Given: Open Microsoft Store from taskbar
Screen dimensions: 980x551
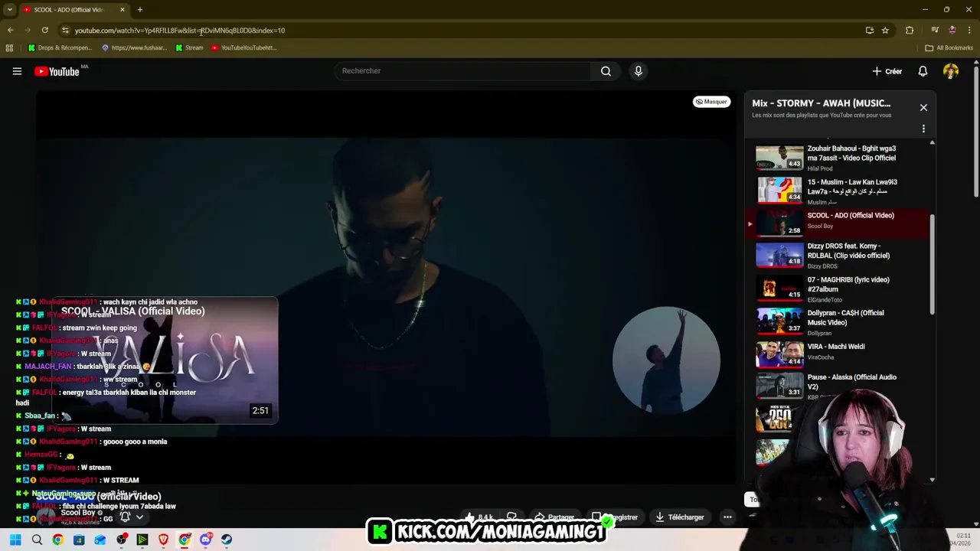Looking at the screenshot, I should tap(79, 540).
